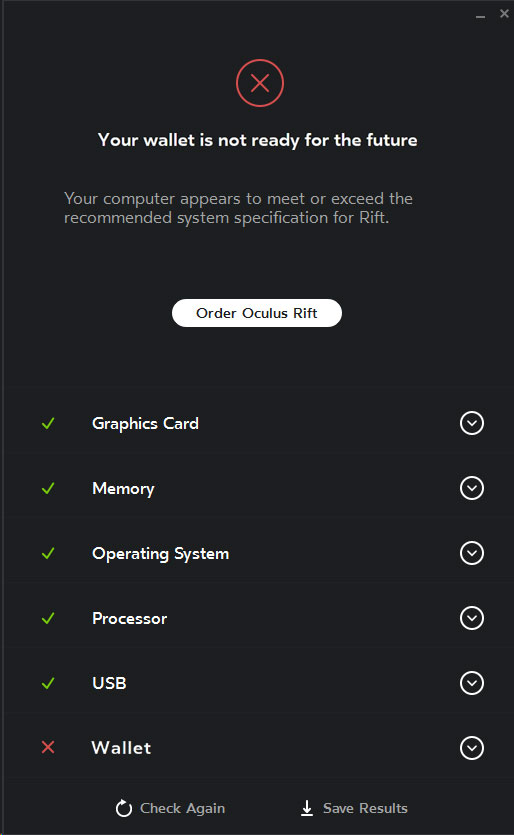Click the Order Oculus Rift button
This screenshot has width=514, height=835.
(x=257, y=313)
